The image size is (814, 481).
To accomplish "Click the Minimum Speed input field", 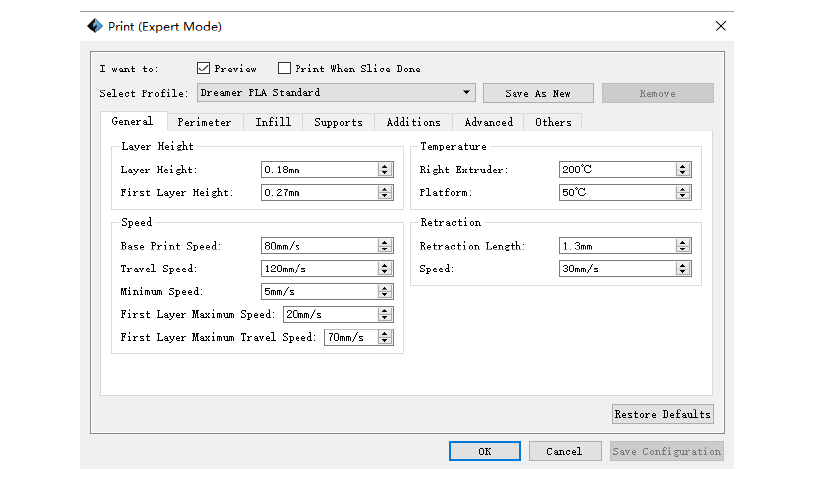I will (318, 292).
